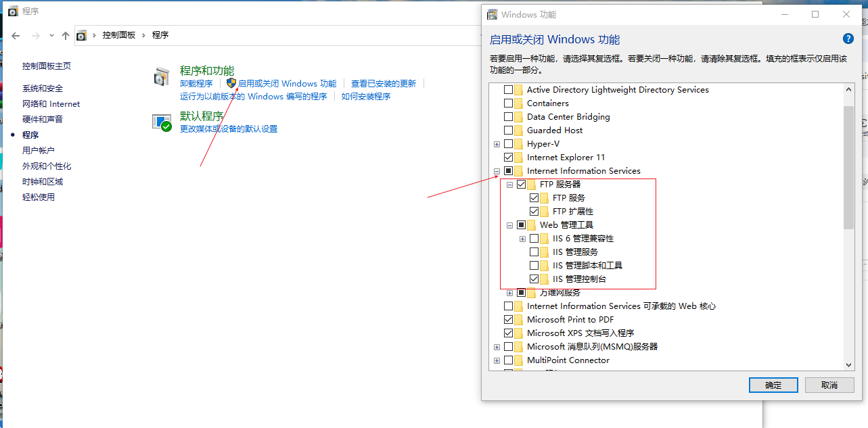Click the 取消 button
The height and width of the screenshot is (428, 868).
tap(829, 385)
